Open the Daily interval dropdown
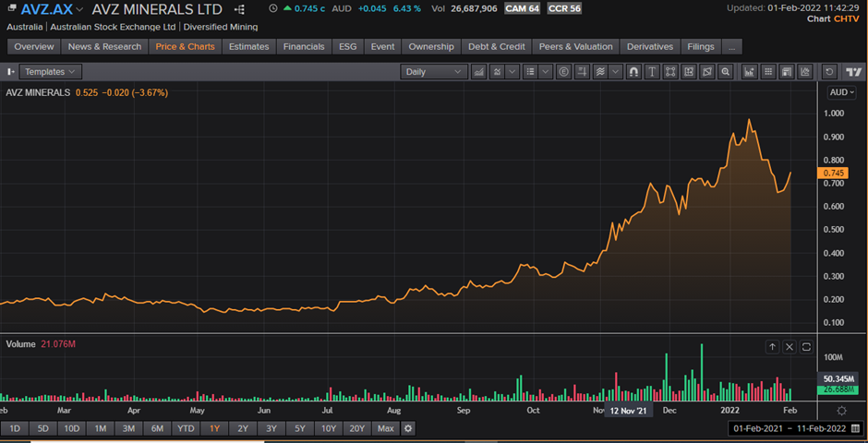Viewport: 868px width, 443px height. pos(433,72)
